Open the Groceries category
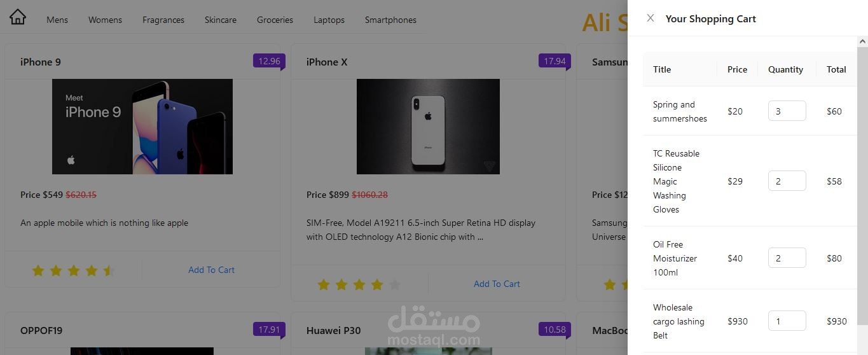Image resolution: width=868 pixels, height=355 pixels. (x=275, y=20)
